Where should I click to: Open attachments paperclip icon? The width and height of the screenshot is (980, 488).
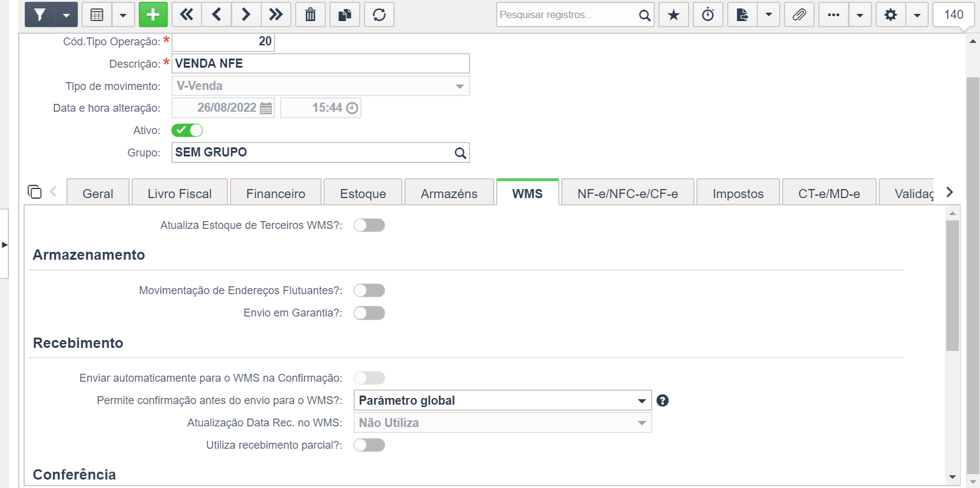click(799, 14)
